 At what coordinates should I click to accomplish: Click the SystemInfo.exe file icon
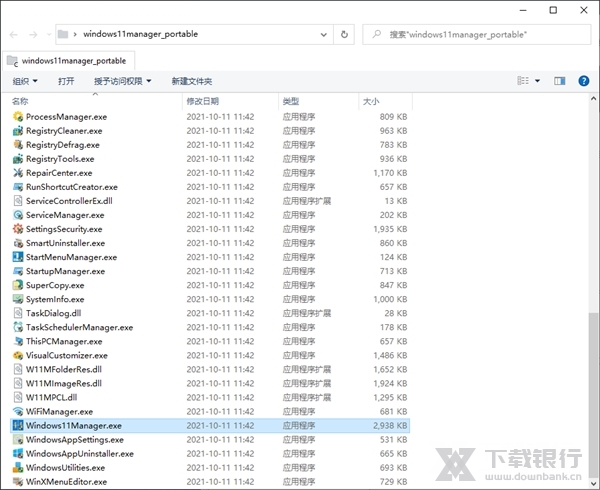point(18,299)
